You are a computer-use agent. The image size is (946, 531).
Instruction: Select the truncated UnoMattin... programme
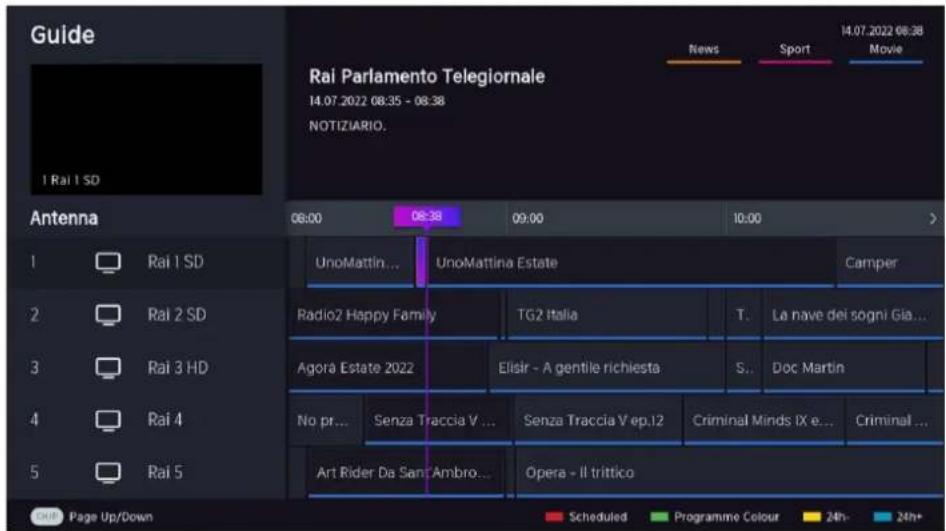(360, 262)
